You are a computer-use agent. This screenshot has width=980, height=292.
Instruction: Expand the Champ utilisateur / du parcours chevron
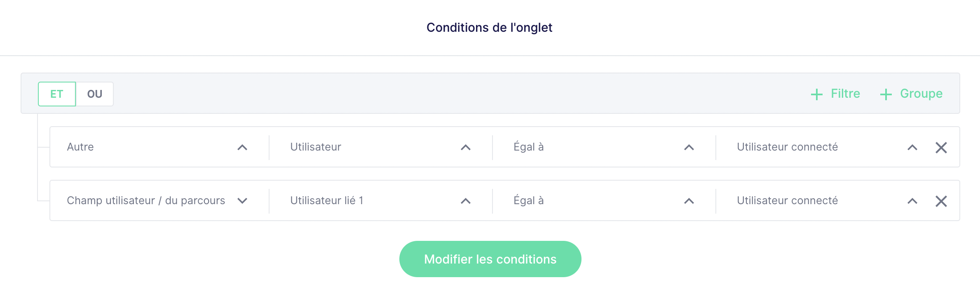pyautogui.click(x=242, y=201)
